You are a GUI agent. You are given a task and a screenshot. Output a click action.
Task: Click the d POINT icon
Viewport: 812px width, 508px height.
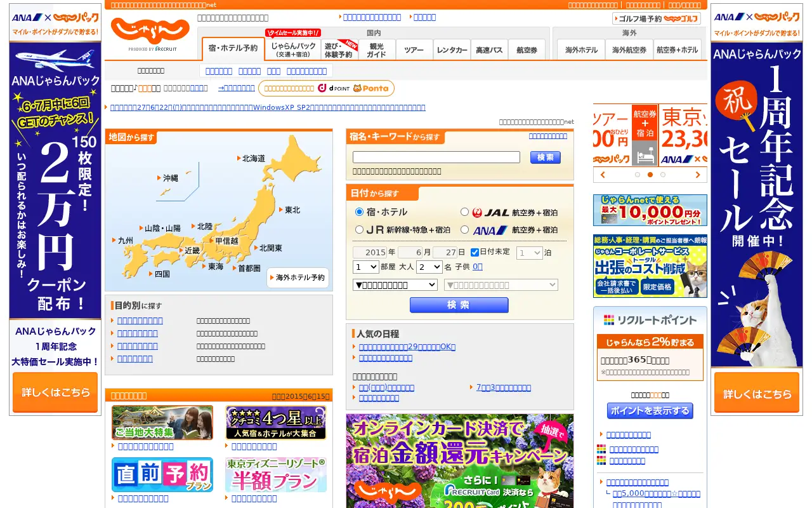(334, 88)
